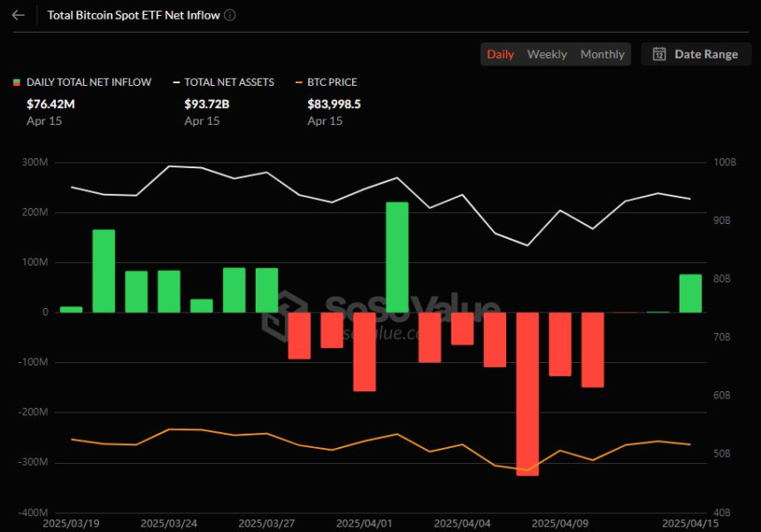Click the 2025/04/01 x-axis date label
761x532 pixels.
coord(364,523)
